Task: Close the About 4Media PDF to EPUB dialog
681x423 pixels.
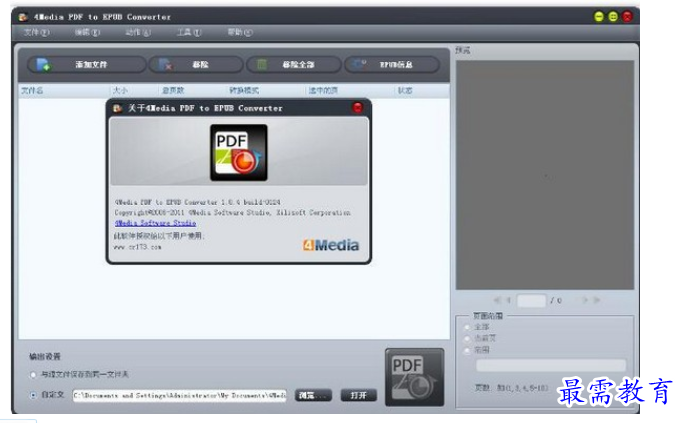Action: pyautogui.click(x=357, y=108)
